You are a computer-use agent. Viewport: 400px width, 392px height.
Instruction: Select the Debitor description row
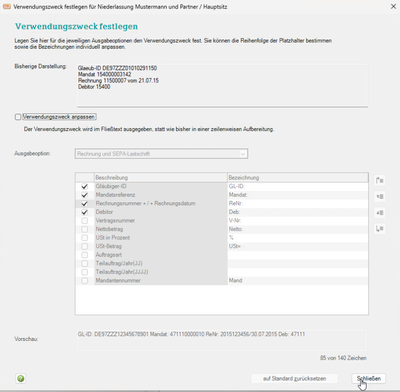click(161, 212)
